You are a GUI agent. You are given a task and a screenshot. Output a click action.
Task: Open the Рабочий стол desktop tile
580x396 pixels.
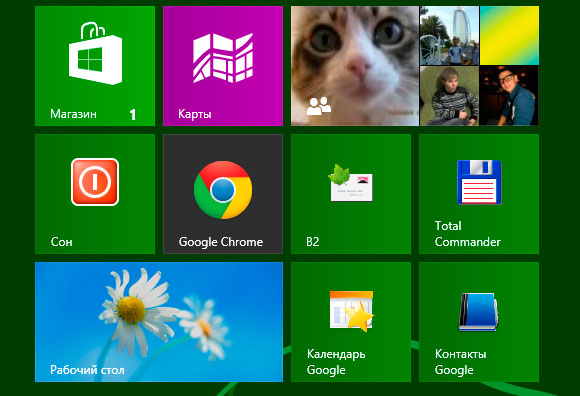[159, 322]
